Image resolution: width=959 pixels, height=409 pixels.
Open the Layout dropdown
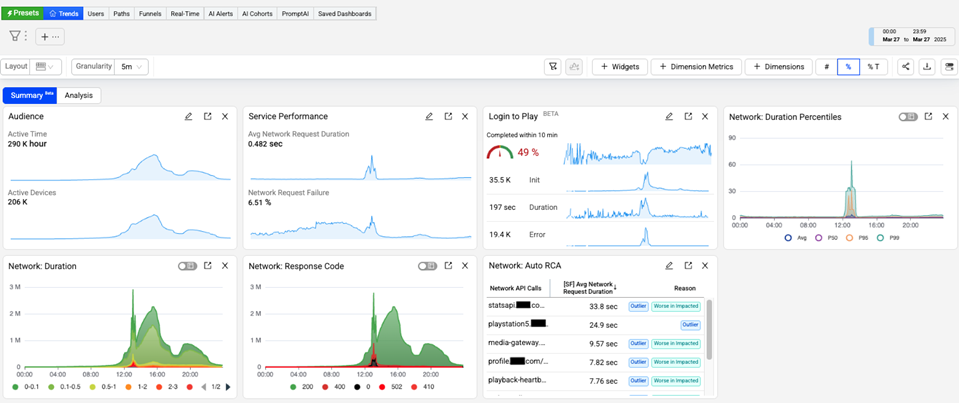pyautogui.click(x=44, y=67)
